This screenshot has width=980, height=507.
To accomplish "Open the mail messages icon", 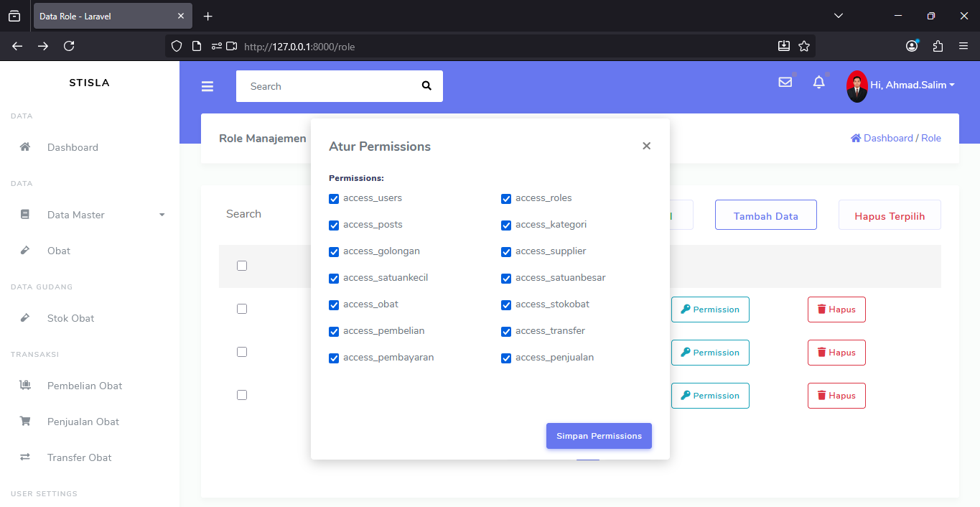I will 785,83.
